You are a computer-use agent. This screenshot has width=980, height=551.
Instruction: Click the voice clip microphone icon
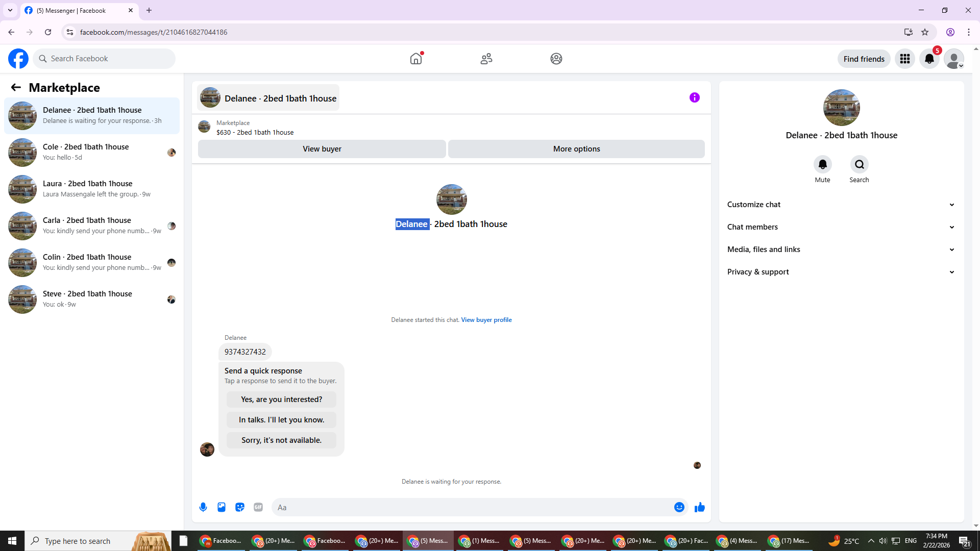(x=203, y=507)
